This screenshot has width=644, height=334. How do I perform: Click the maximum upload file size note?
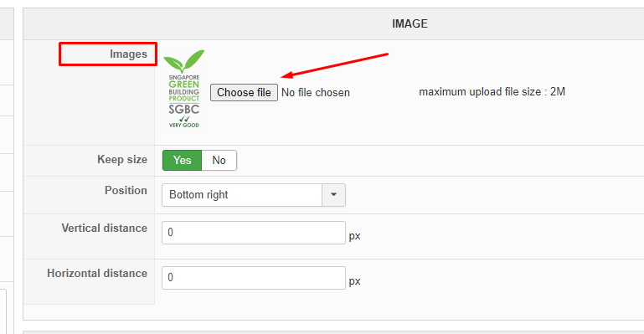click(492, 92)
